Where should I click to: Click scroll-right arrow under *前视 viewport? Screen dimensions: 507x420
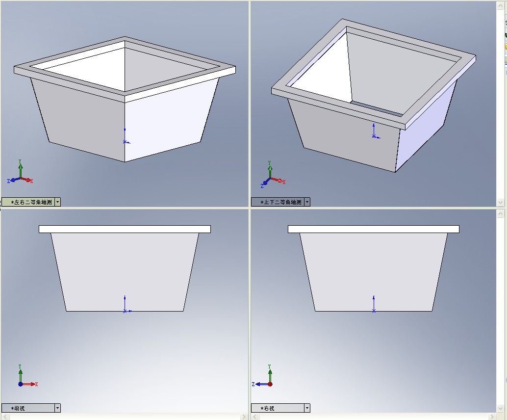tap(244, 417)
